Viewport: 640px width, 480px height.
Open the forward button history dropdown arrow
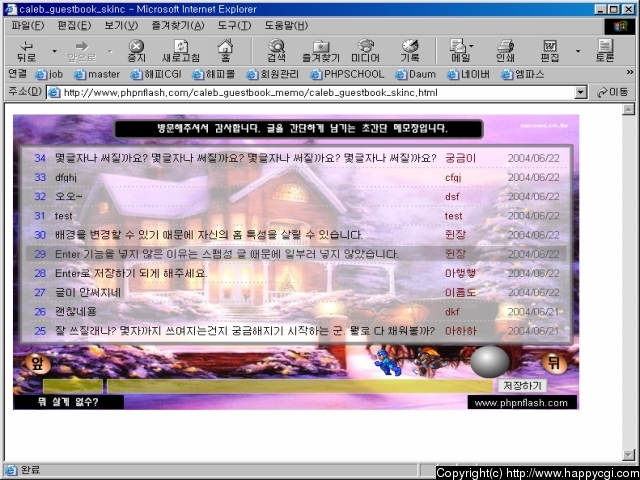click(110, 51)
